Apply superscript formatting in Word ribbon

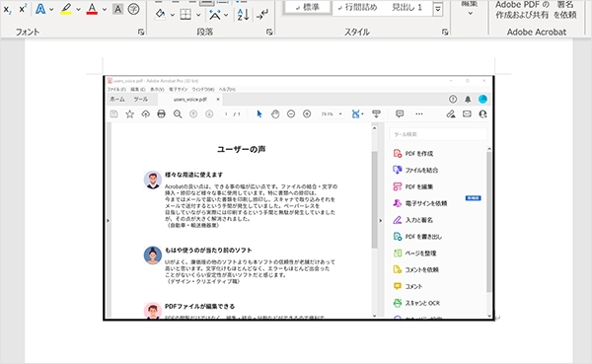coord(23,9)
